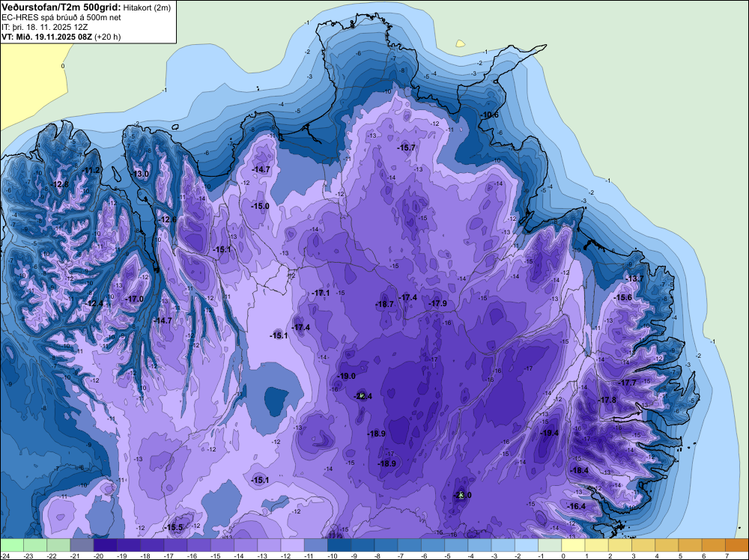Pick the -1 legend color swatch
The image size is (749, 560).
[550, 545]
